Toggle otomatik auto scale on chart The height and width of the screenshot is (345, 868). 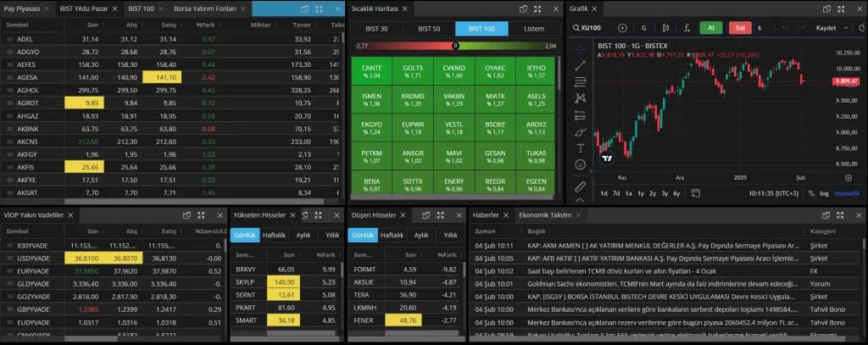(x=847, y=193)
